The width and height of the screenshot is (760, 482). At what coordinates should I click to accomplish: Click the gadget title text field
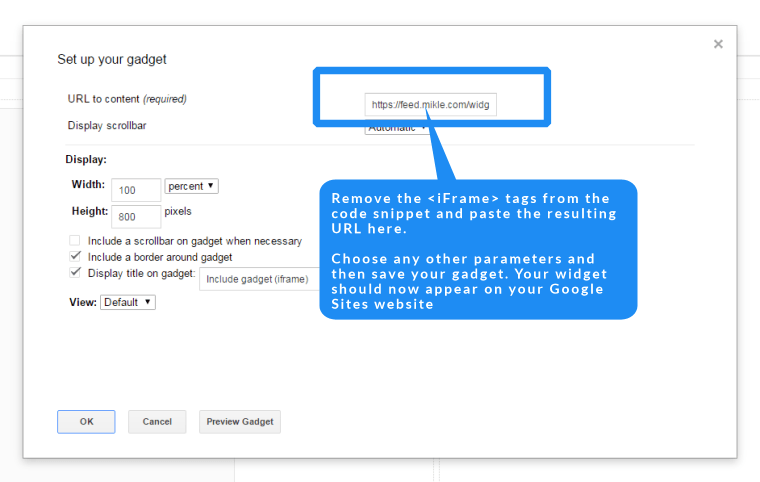[x=260, y=279]
